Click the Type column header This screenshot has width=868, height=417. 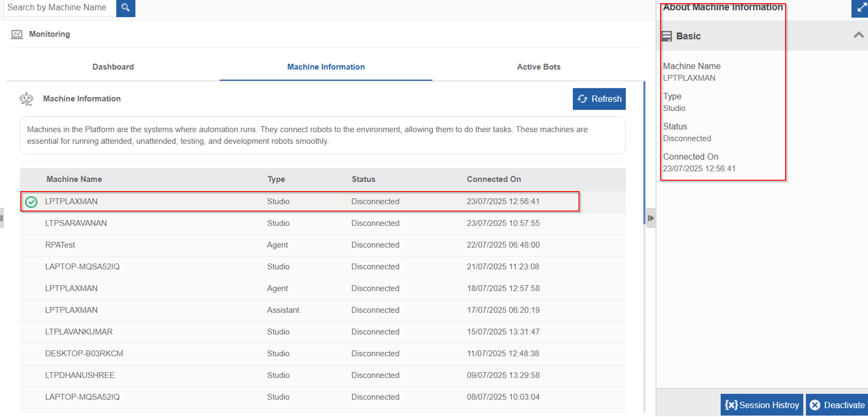(276, 179)
